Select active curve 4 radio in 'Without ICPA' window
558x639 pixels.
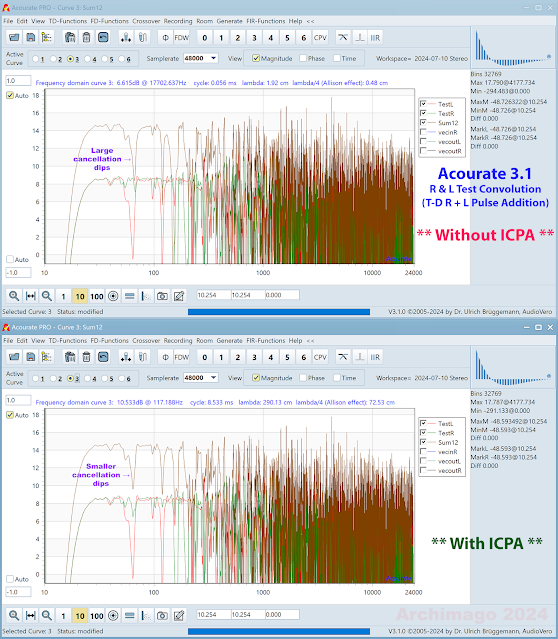88,59
